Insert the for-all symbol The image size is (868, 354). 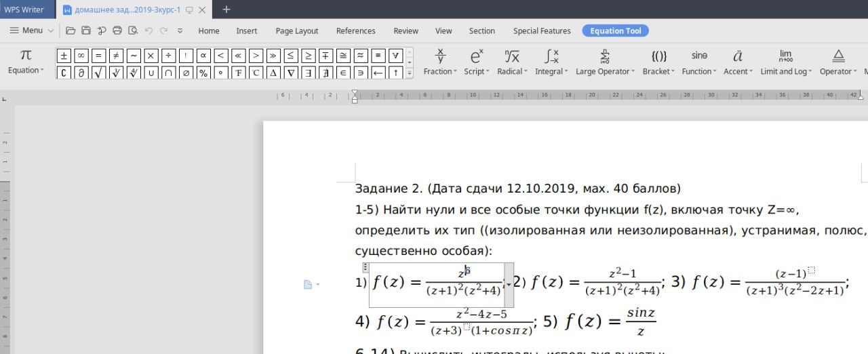click(396, 56)
